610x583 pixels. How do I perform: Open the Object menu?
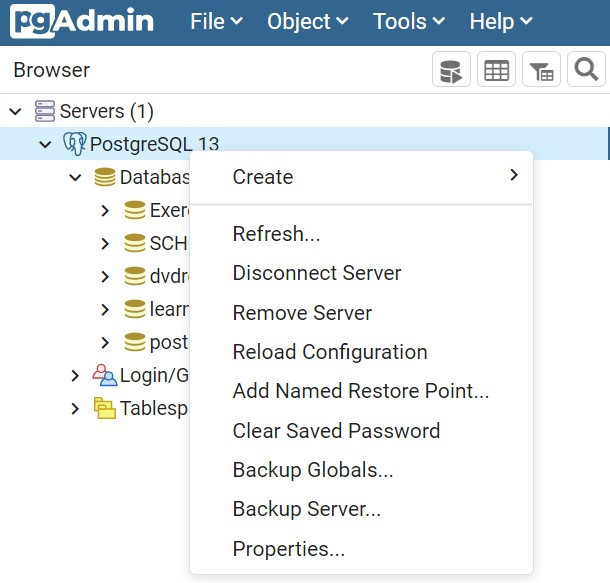(307, 21)
